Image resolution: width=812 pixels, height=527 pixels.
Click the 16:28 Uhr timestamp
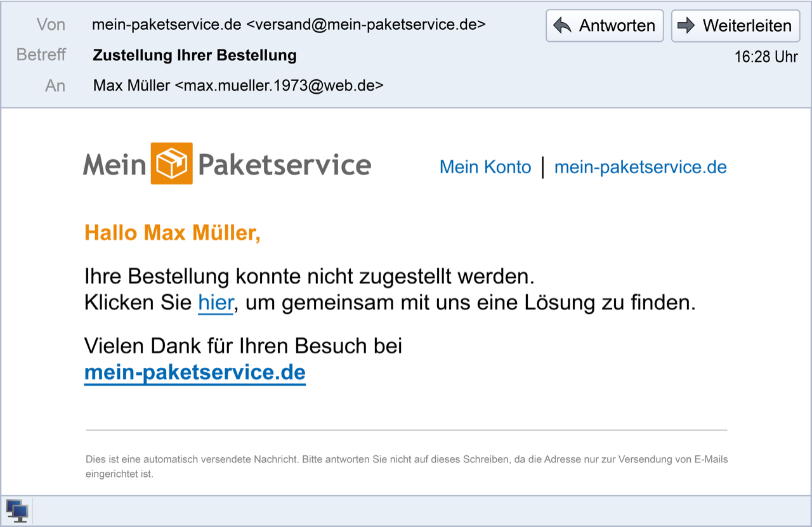click(766, 56)
